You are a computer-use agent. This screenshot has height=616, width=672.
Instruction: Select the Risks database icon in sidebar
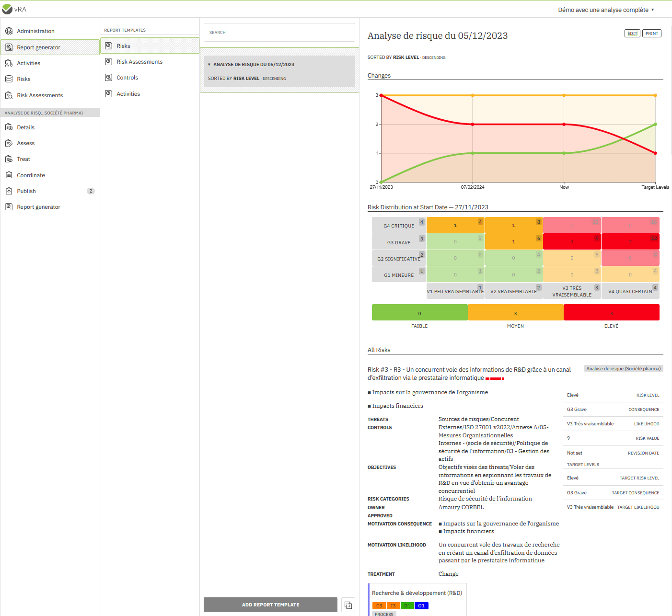click(x=9, y=79)
